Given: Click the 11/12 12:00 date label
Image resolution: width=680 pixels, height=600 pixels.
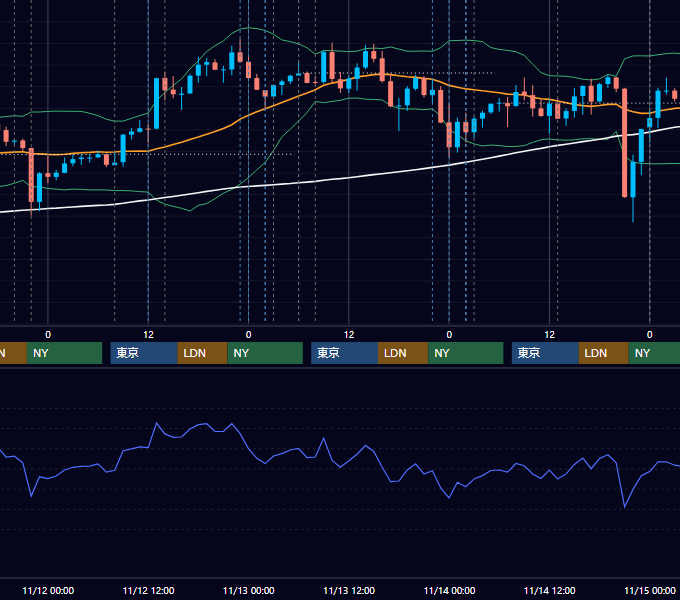Looking at the screenshot, I should tap(148, 590).
